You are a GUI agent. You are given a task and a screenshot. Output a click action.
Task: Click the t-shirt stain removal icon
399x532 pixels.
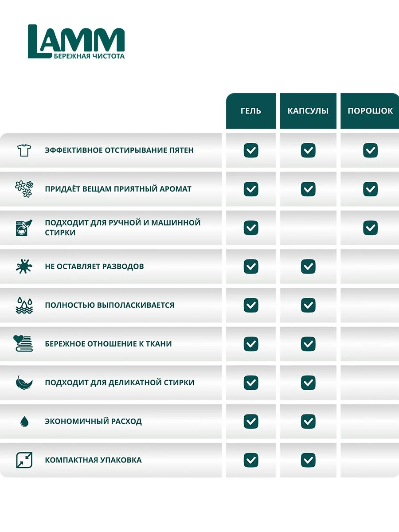tap(24, 150)
